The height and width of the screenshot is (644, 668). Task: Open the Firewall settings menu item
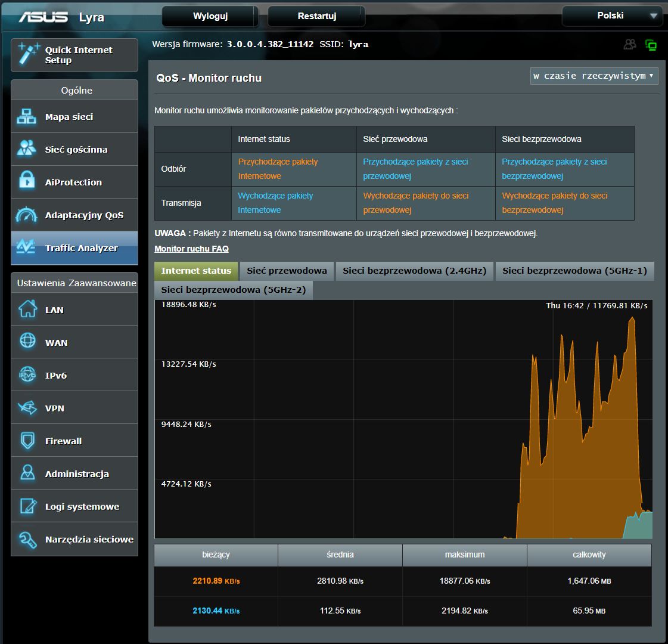click(x=74, y=441)
